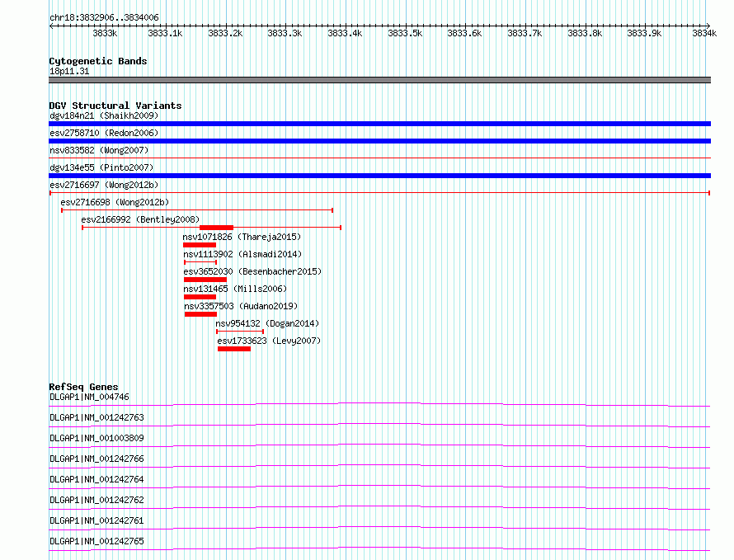Click the thick red segment of esv2166992
This screenshot has height=560, width=734.
point(216,228)
